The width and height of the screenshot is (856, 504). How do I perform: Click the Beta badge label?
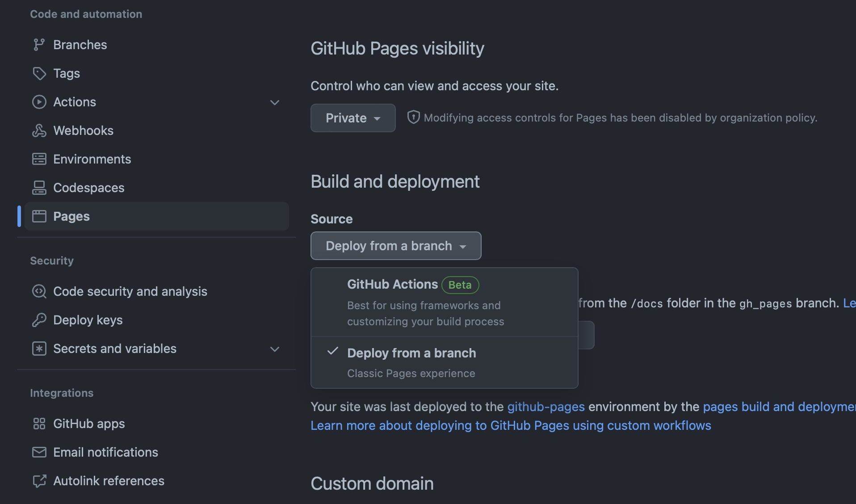click(460, 285)
